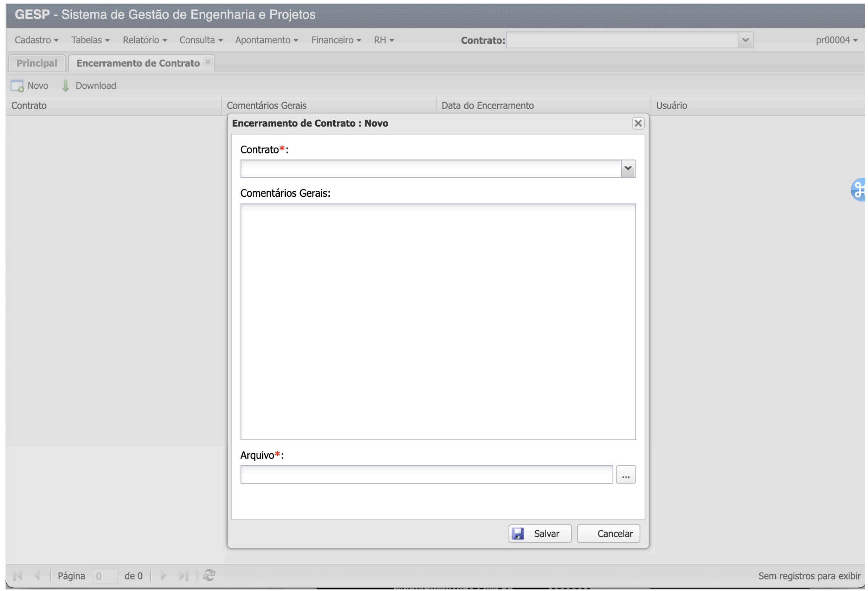Click the blue floating command icon
The height and width of the screenshot is (591, 868).
tap(859, 190)
